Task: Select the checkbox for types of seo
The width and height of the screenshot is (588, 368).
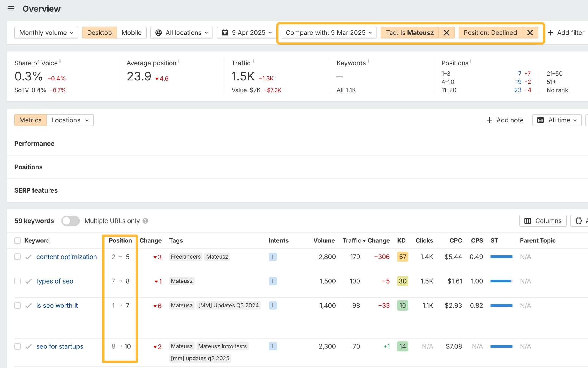Action: coord(18,281)
